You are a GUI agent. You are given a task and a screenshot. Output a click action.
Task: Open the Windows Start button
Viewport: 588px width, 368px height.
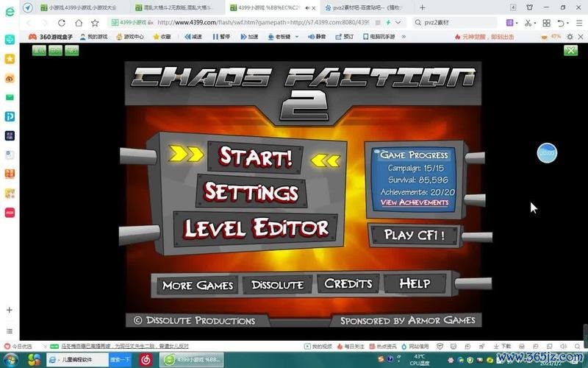10,360
